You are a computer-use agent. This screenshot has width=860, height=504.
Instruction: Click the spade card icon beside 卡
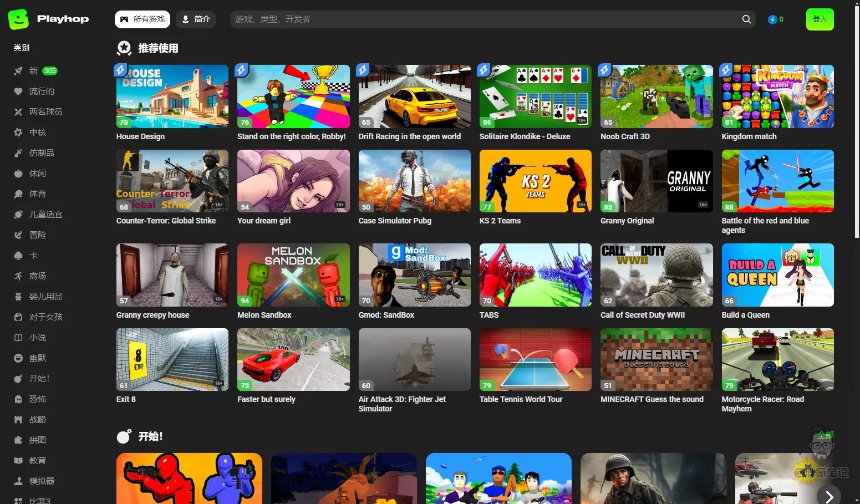tap(18, 256)
